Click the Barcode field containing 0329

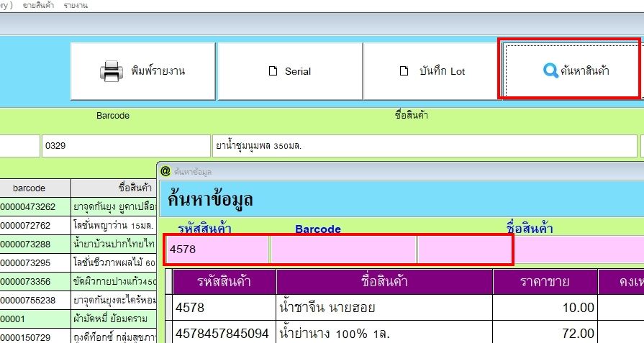click(126, 146)
